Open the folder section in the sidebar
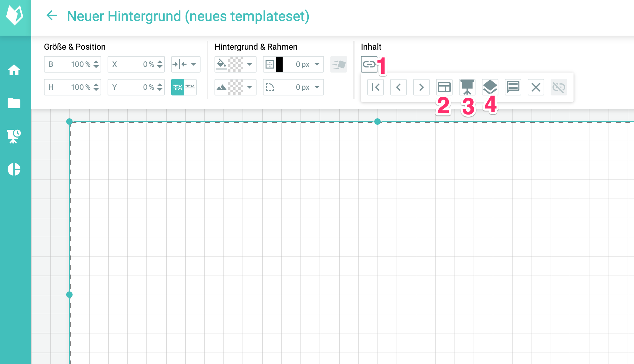 click(x=14, y=103)
